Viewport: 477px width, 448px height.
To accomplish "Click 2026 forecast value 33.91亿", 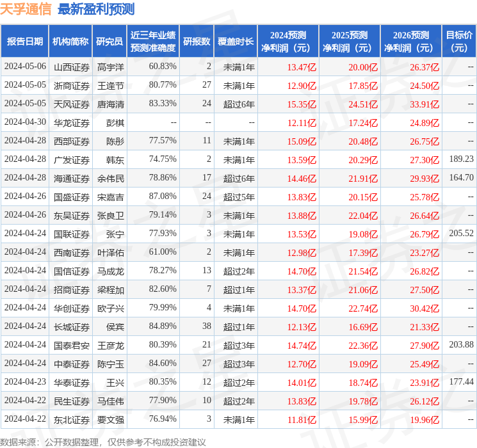I will click(x=424, y=104).
